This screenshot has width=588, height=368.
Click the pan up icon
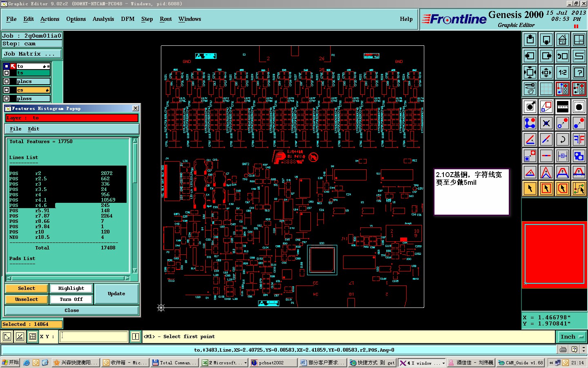coord(530,40)
